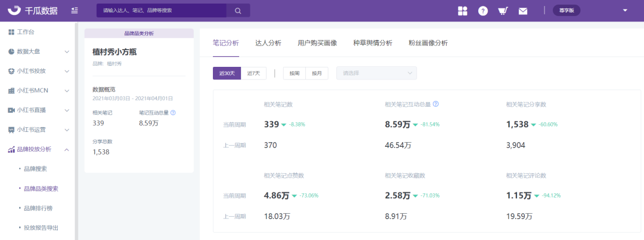
Task: Expand the 小红书MCN menu chevron
Action: [x=67, y=91]
